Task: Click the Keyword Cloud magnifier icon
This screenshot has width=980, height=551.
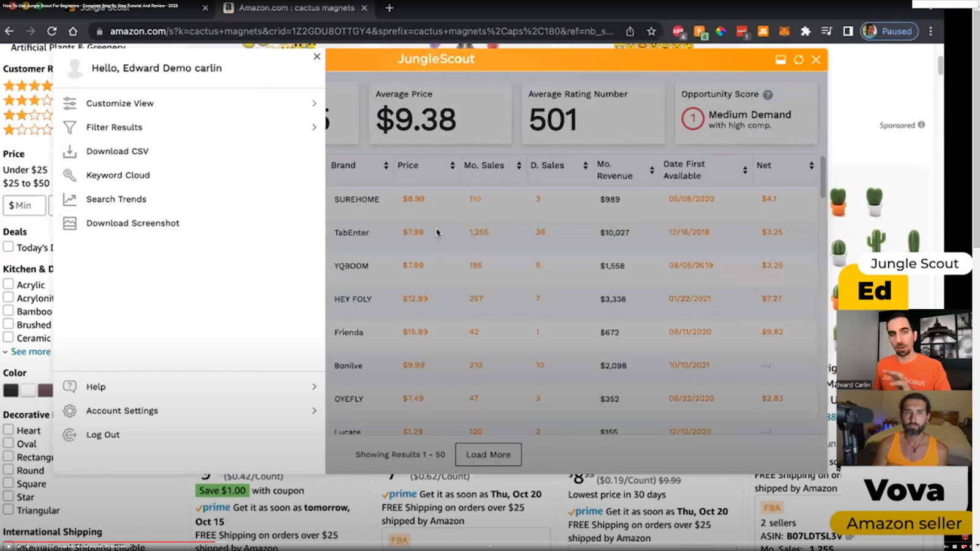Action: (70, 175)
